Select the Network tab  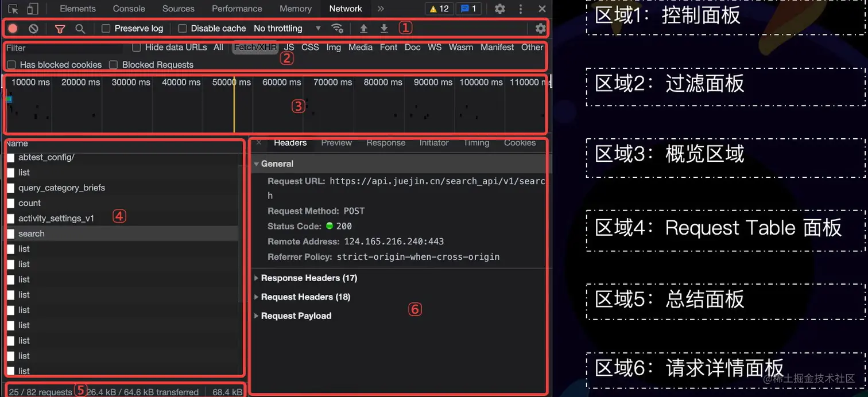346,9
